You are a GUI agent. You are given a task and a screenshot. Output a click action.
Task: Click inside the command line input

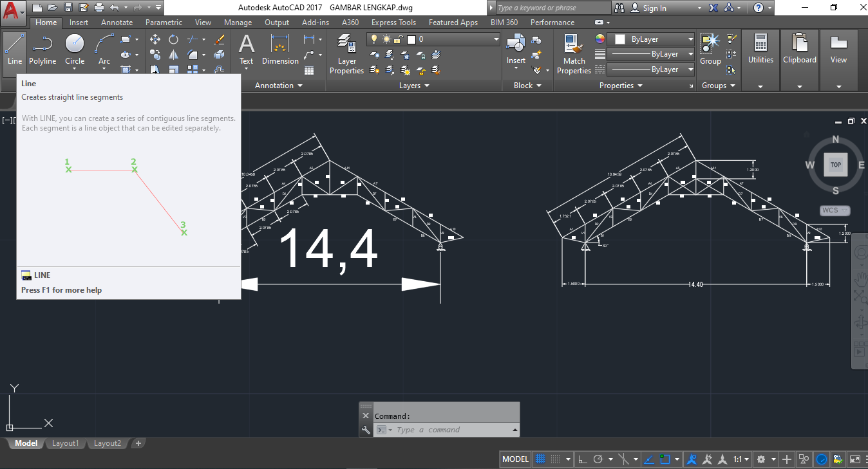pos(451,429)
